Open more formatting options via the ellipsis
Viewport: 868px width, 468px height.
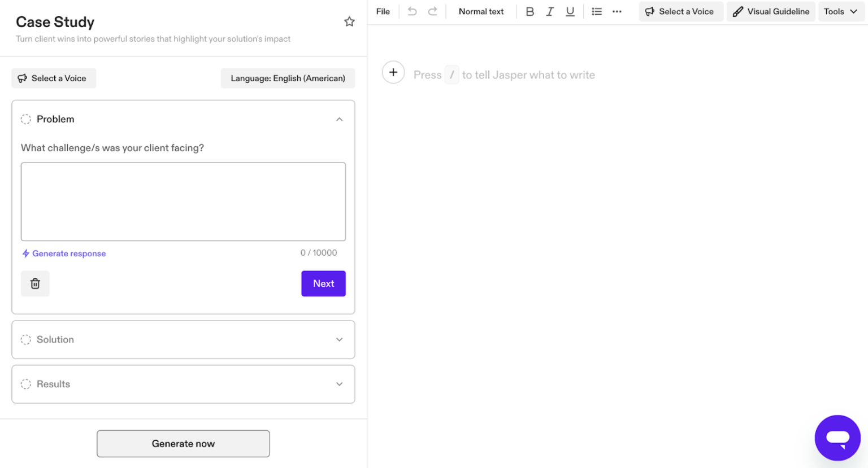click(x=617, y=11)
